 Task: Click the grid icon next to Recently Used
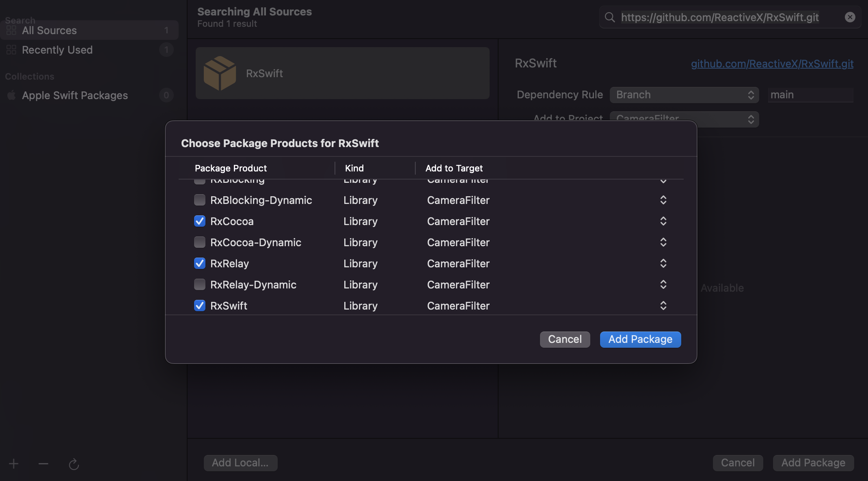pyautogui.click(x=11, y=50)
